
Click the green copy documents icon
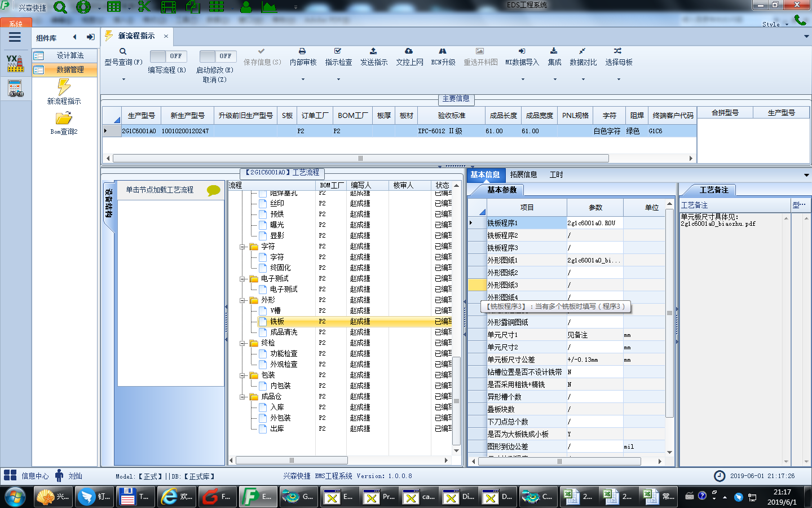[x=193, y=7]
